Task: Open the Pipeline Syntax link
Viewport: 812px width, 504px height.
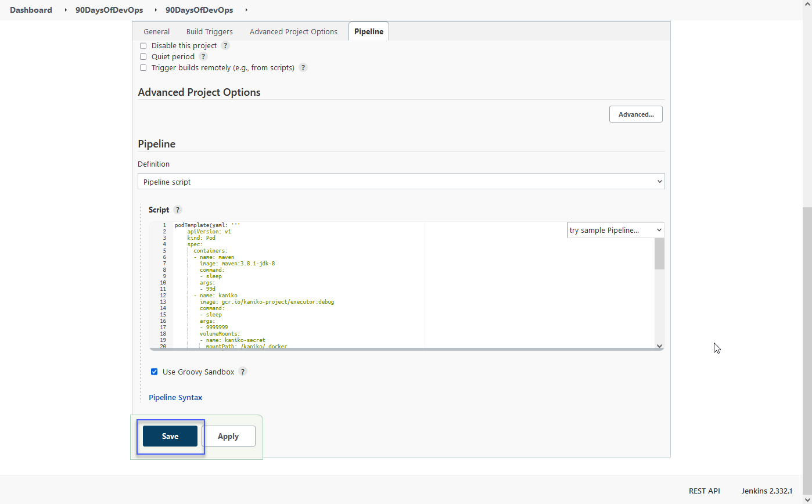Action: click(x=175, y=398)
